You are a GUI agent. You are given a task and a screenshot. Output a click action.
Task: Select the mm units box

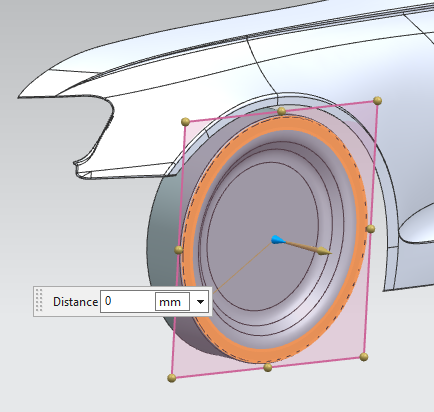(172, 302)
